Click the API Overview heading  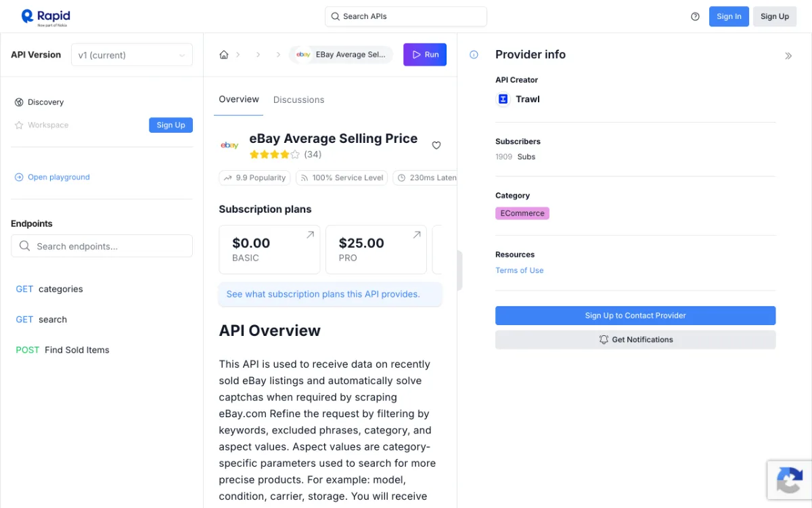tap(270, 331)
